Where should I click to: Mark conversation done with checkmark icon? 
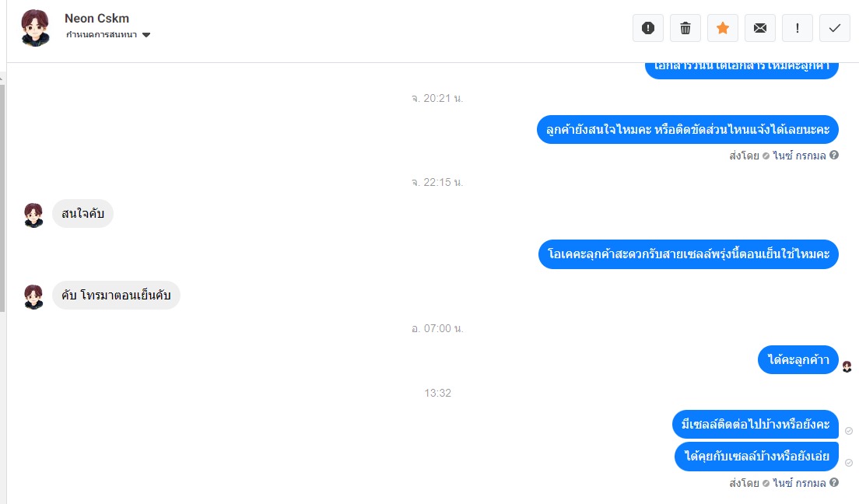point(834,28)
